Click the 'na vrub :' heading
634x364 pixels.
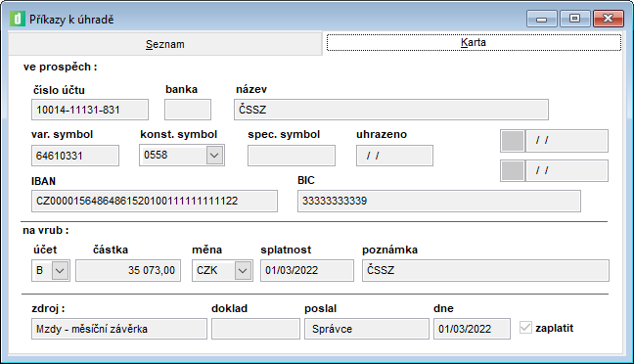(46, 231)
